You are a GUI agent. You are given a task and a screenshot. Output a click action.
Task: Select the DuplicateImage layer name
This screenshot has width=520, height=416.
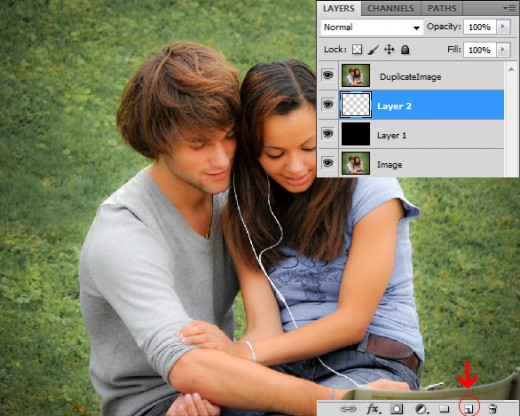(x=410, y=77)
